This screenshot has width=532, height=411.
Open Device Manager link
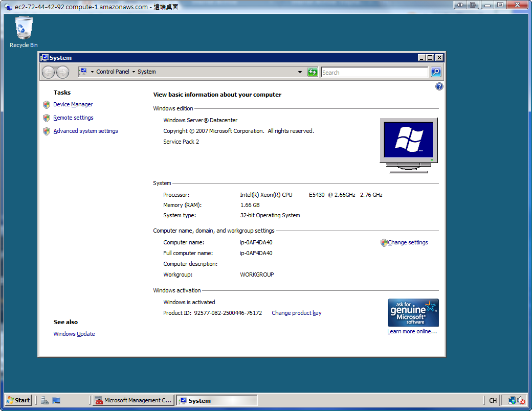point(73,104)
